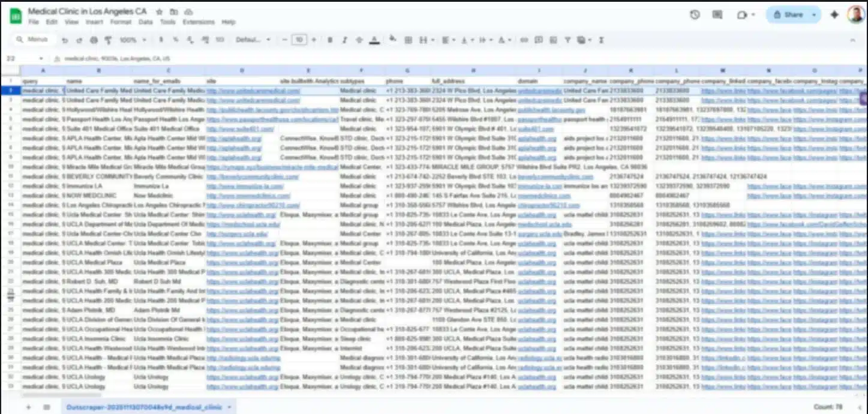Select the Paint format tool
Screen dimensions: 868x414
(x=109, y=40)
